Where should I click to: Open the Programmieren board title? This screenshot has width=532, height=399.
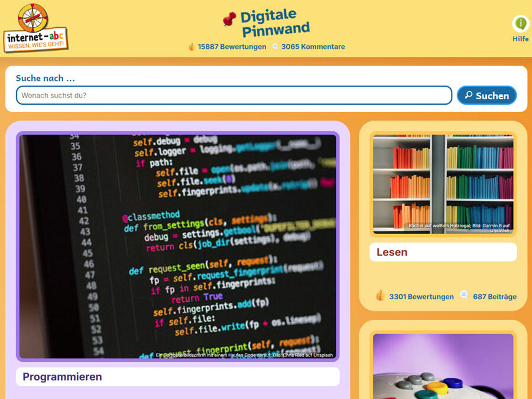(x=62, y=377)
